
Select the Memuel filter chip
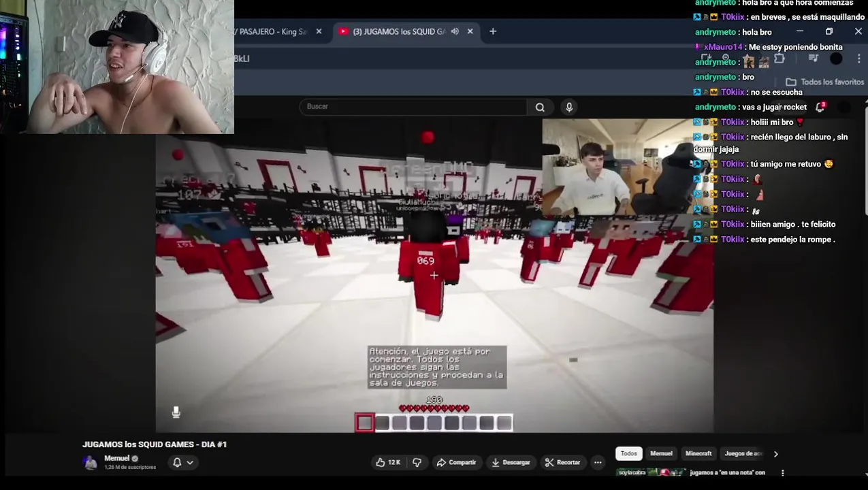(x=661, y=453)
